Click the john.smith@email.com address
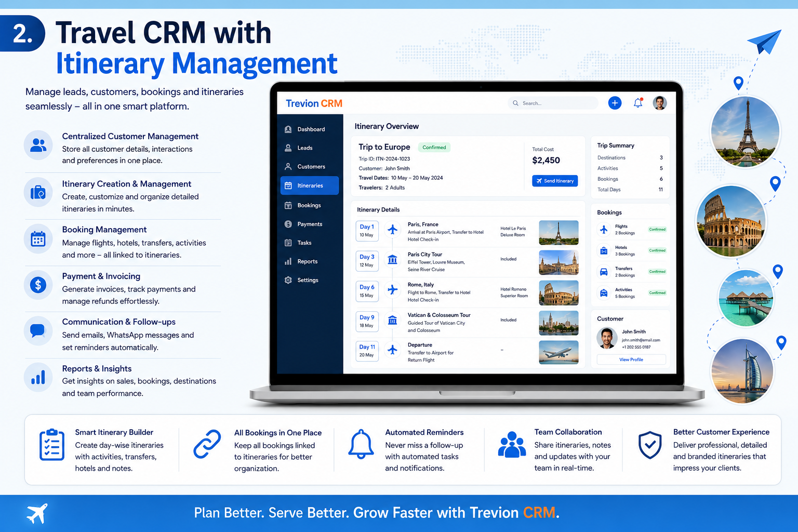Image resolution: width=798 pixels, height=532 pixels. (x=641, y=340)
